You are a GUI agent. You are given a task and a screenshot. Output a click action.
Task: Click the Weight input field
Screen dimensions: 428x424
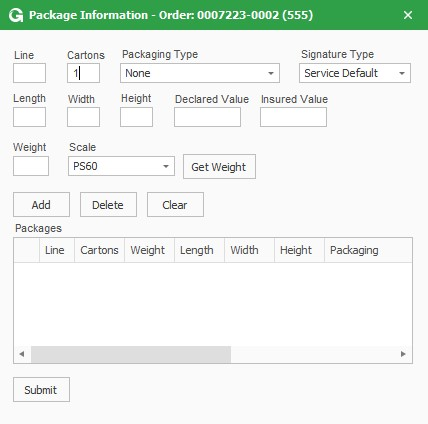[31, 166]
